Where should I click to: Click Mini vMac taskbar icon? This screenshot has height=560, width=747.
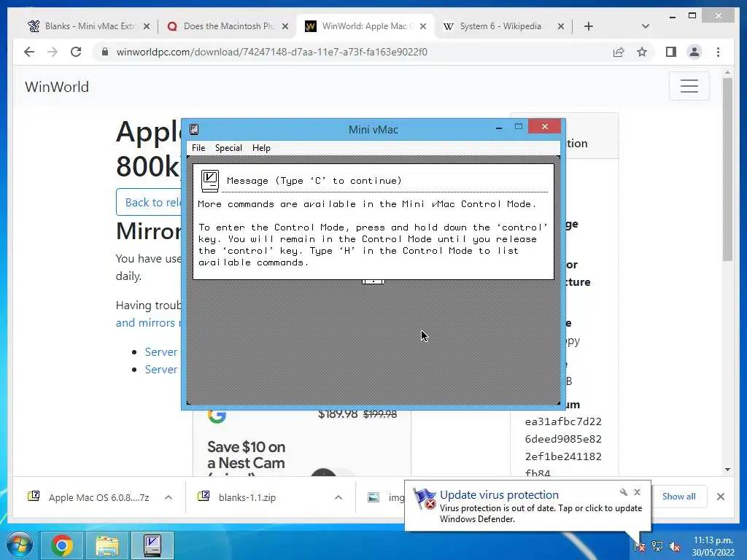[x=152, y=545]
